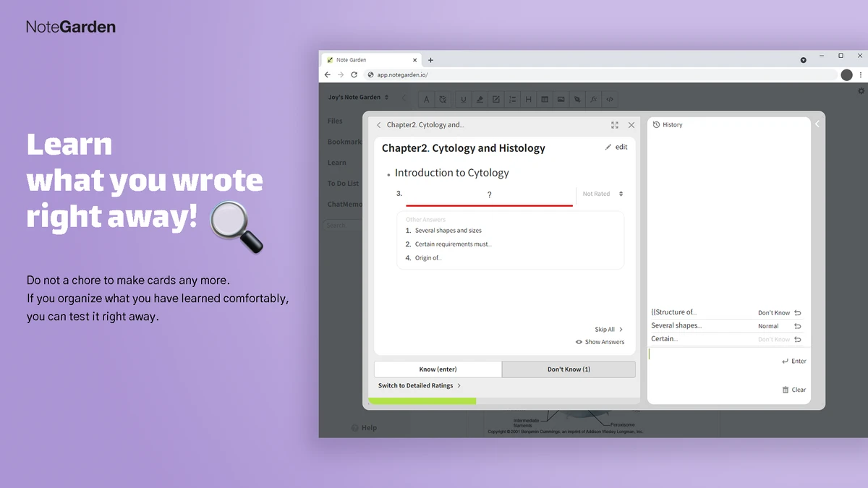Click Skip All
868x488 pixels.
click(608, 330)
